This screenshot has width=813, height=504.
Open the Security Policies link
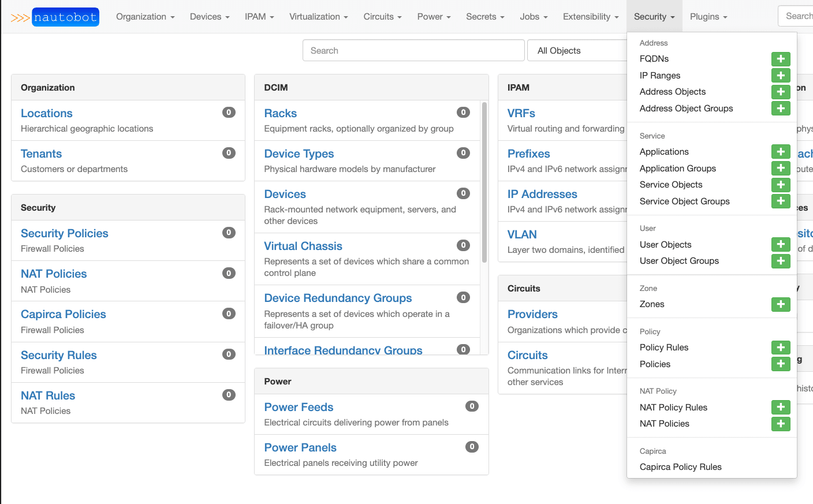[x=65, y=233]
